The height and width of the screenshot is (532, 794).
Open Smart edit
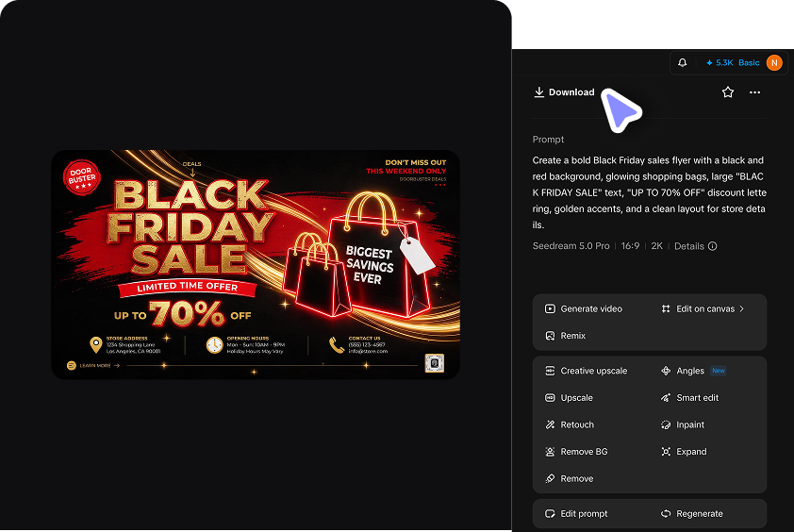(x=689, y=398)
